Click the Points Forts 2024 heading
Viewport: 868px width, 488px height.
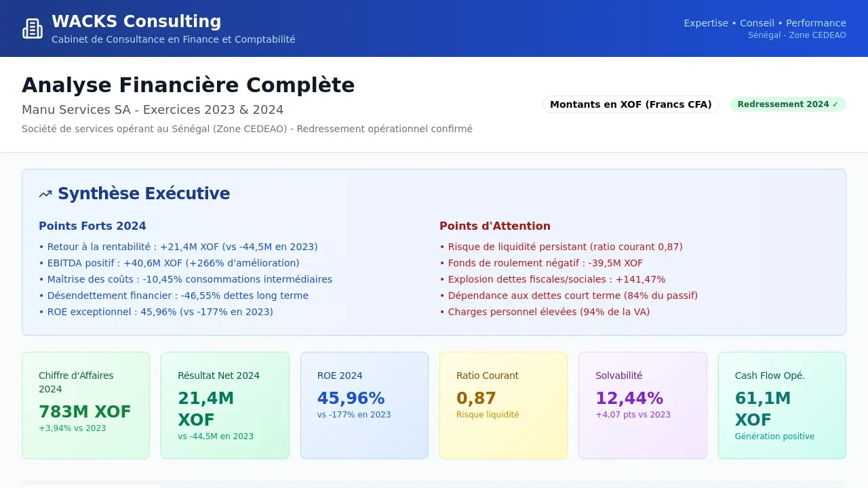coord(92,226)
